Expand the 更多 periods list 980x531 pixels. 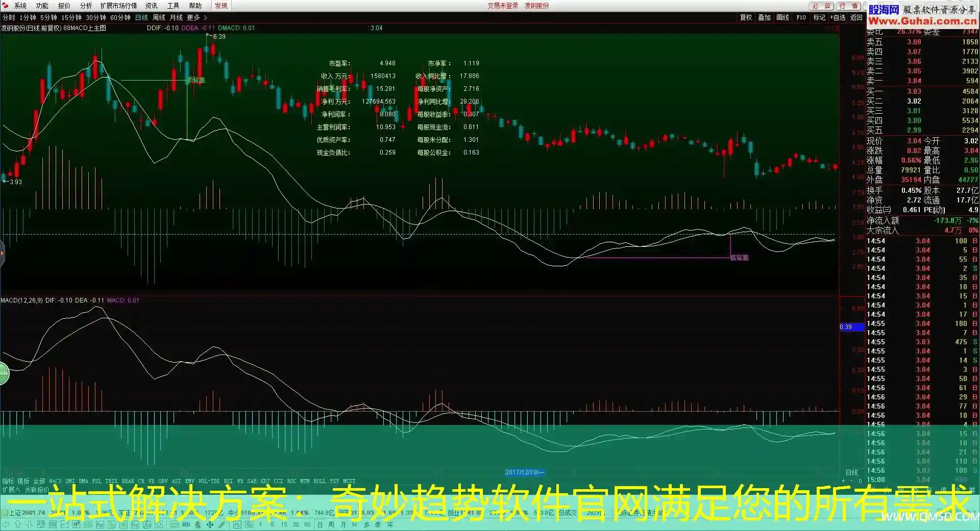coord(197,17)
